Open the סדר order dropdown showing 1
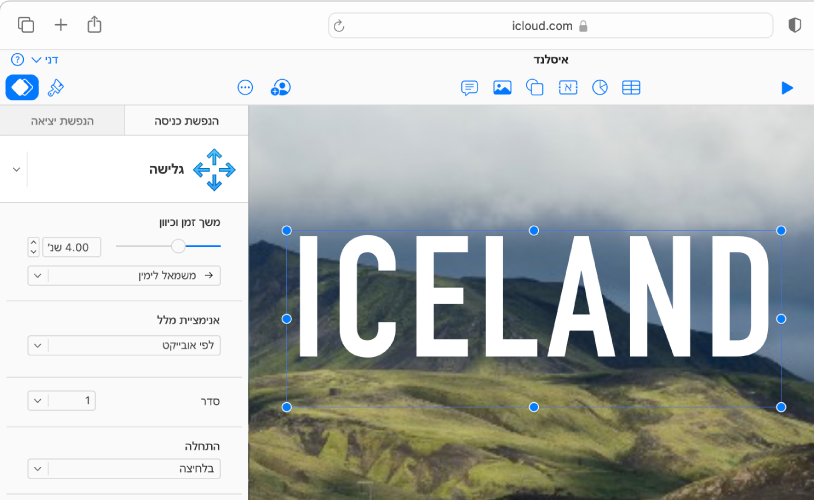This screenshot has height=500, width=814. tap(61, 400)
